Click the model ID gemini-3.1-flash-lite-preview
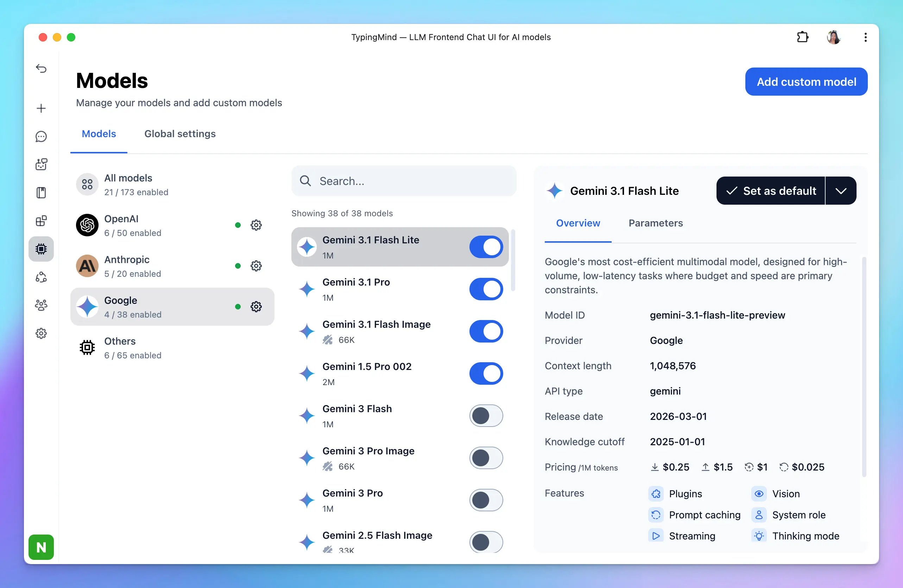The width and height of the screenshot is (903, 588). pyautogui.click(x=717, y=315)
